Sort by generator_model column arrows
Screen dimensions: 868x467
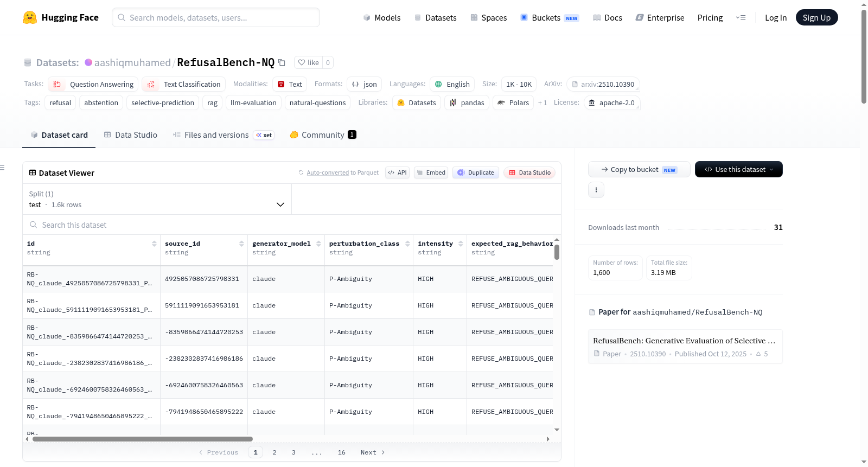[318, 244]
